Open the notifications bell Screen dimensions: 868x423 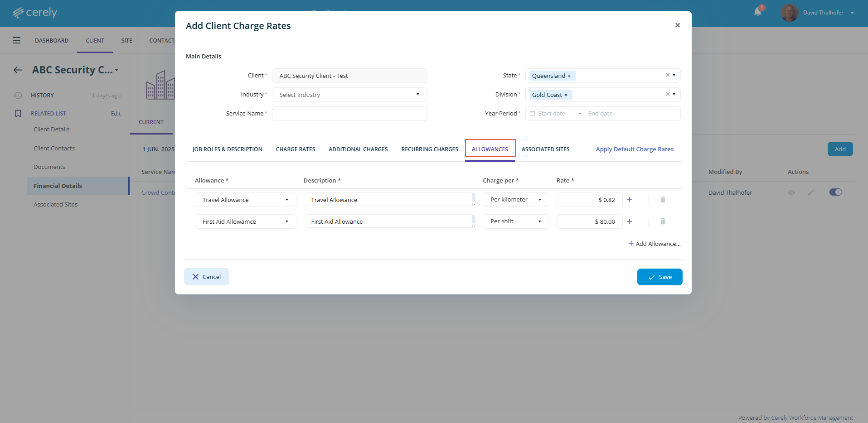(x=758, y=12)
